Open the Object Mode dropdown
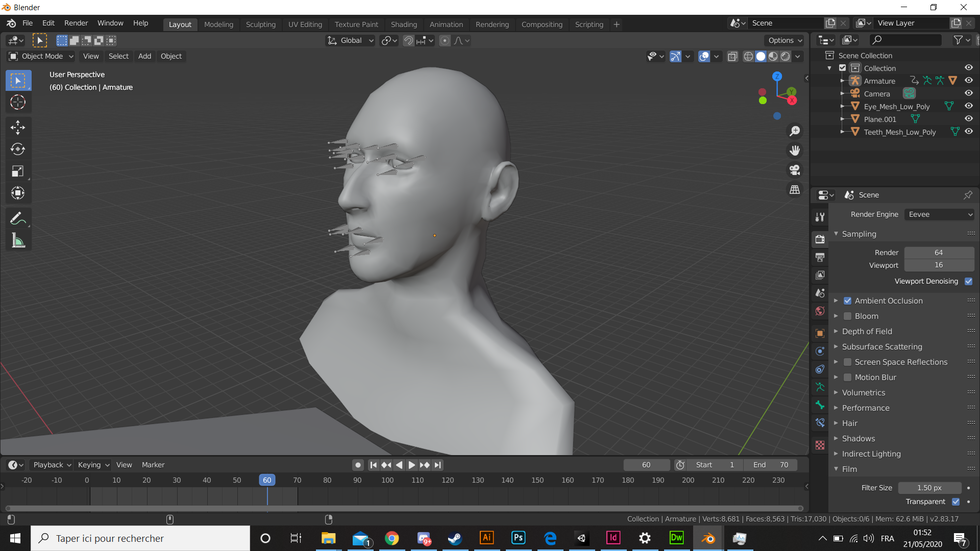 click(42, 56)
